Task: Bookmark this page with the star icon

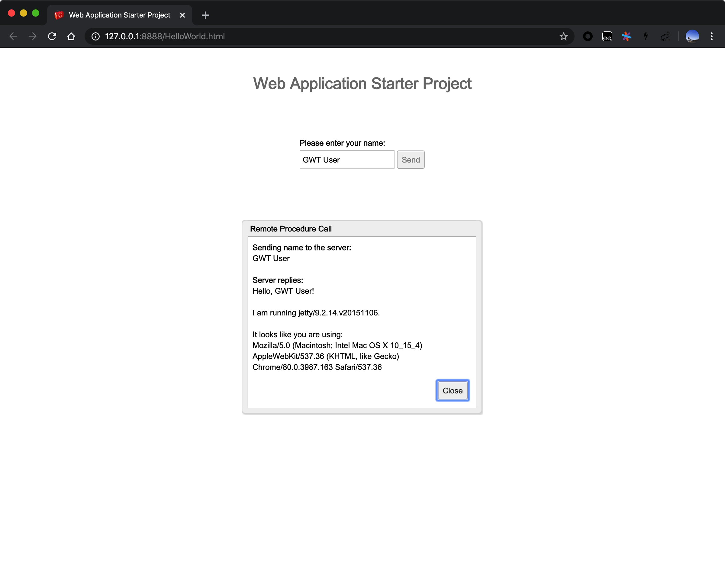Action: pos(563,36)
